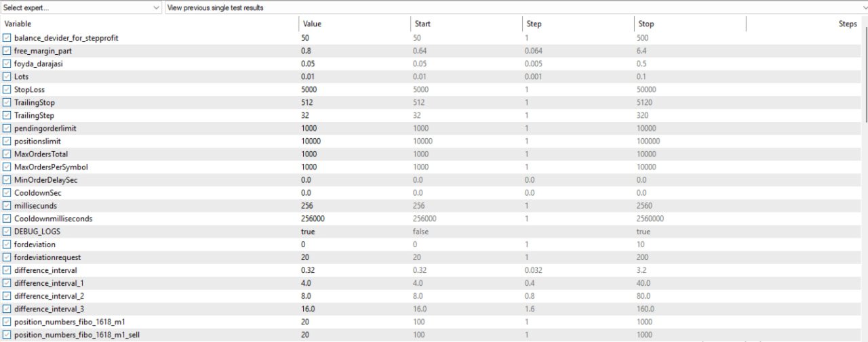The height and width of the screenshot is (342, 868).
Task: Select the Cooldownmilliseconds value 256000
Action: 354,219
